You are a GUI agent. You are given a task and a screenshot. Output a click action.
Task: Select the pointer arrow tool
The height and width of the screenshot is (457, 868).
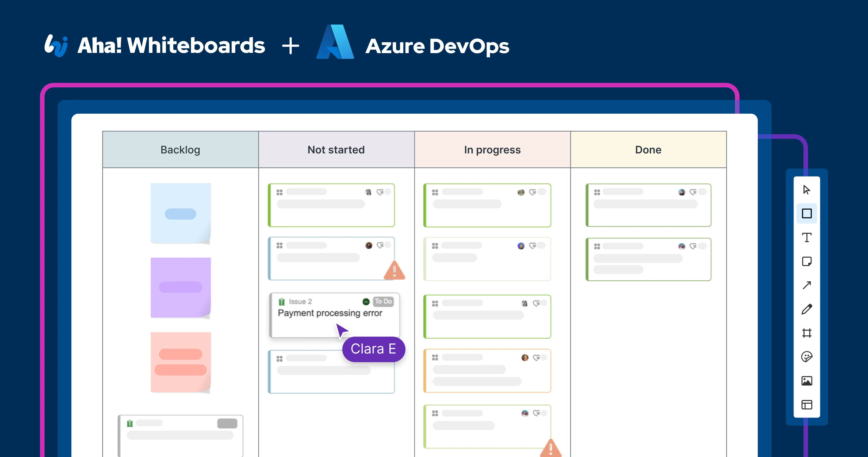[x=806, y=190]
